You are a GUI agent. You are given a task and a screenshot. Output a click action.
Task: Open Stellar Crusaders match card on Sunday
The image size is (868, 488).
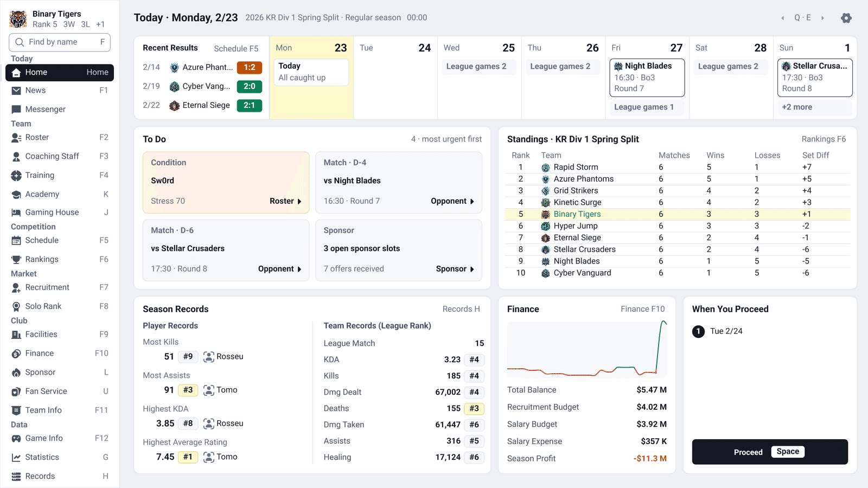pyautogui.click(x=815, y=78)
